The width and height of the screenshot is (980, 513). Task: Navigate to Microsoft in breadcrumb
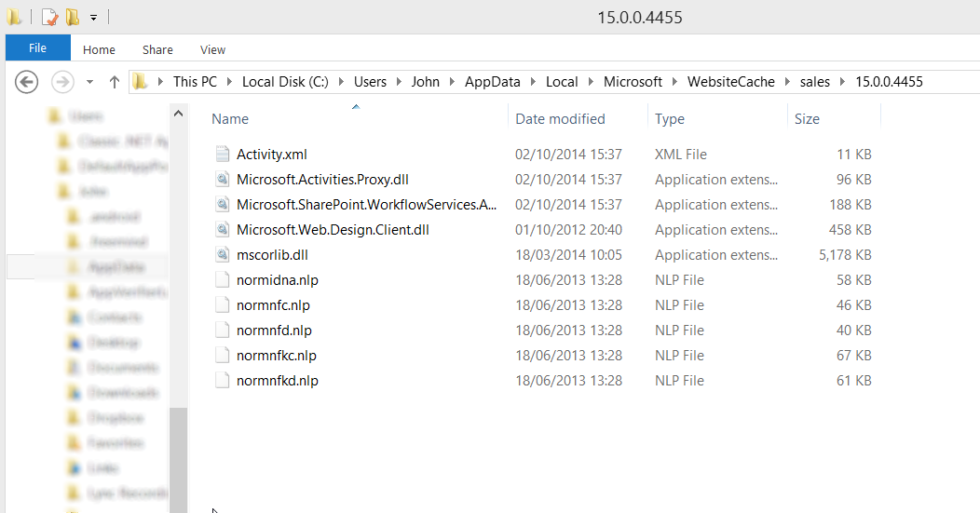point(633,82)
